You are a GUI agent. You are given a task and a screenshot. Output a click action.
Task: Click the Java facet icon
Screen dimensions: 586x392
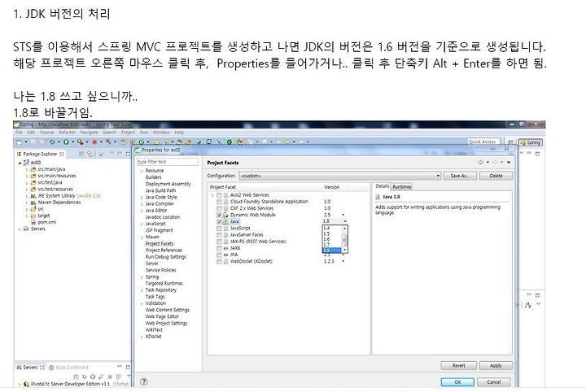(x=225, y=222)
